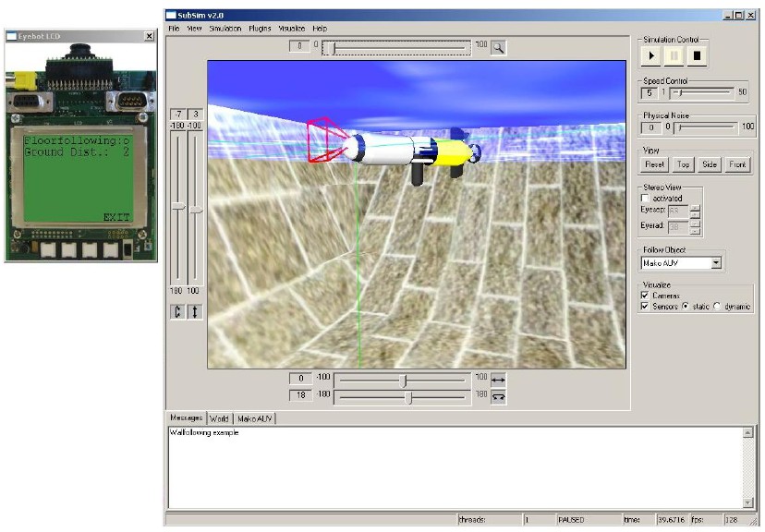
Task: Uncheck the Cameras visualize checkbox
Action: pos(645,296)
